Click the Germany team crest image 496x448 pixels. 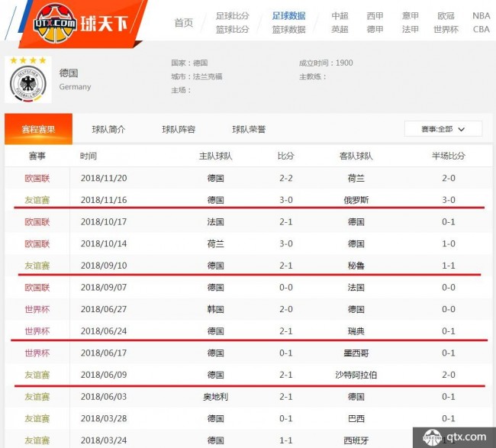[x=28, y=79]
